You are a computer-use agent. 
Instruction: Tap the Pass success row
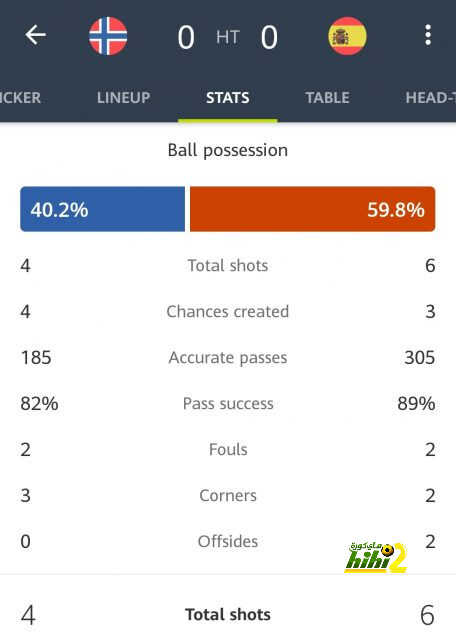(228, 404)
